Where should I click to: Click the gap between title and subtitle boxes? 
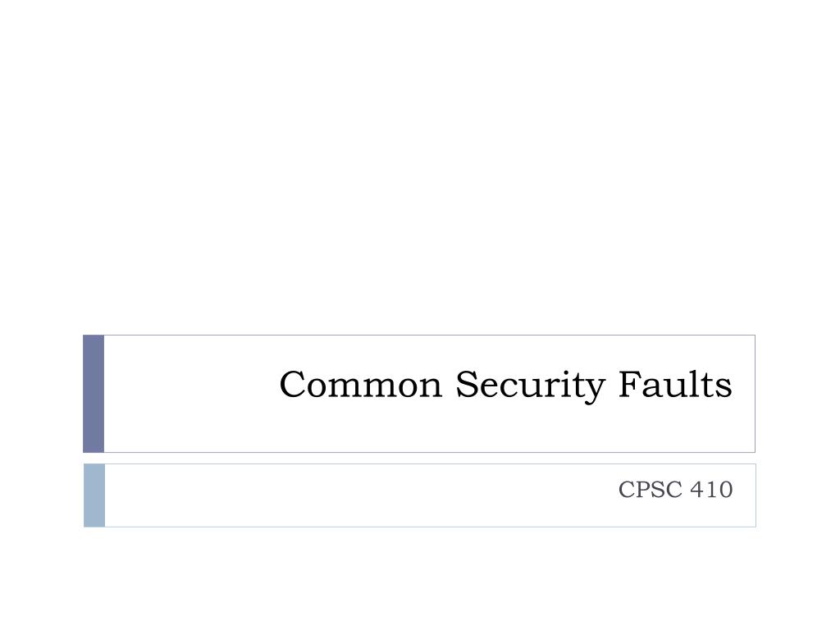420,459
